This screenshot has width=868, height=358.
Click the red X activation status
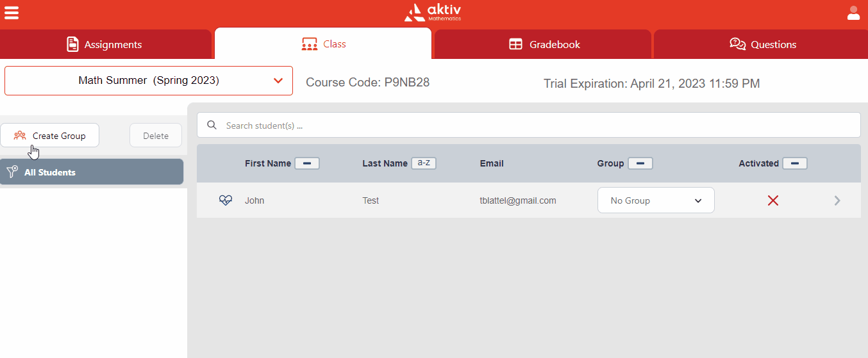coord(773,200)
